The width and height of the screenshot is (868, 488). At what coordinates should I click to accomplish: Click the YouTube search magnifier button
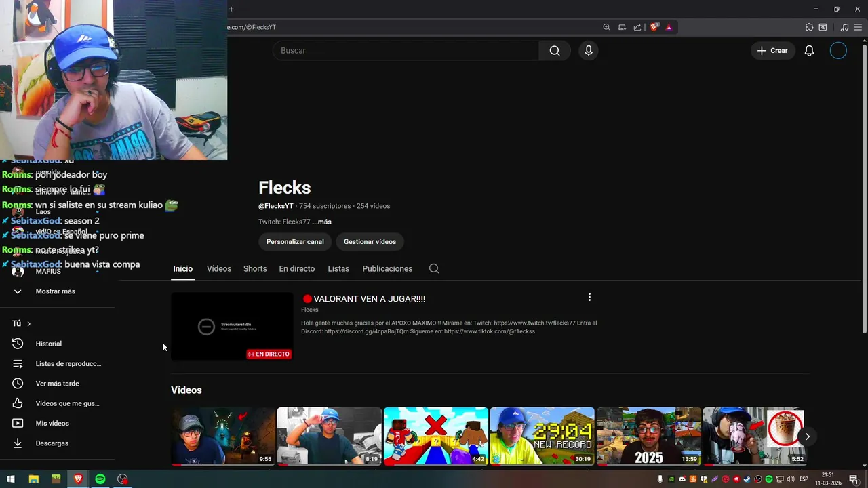click(x=555, y=51)
